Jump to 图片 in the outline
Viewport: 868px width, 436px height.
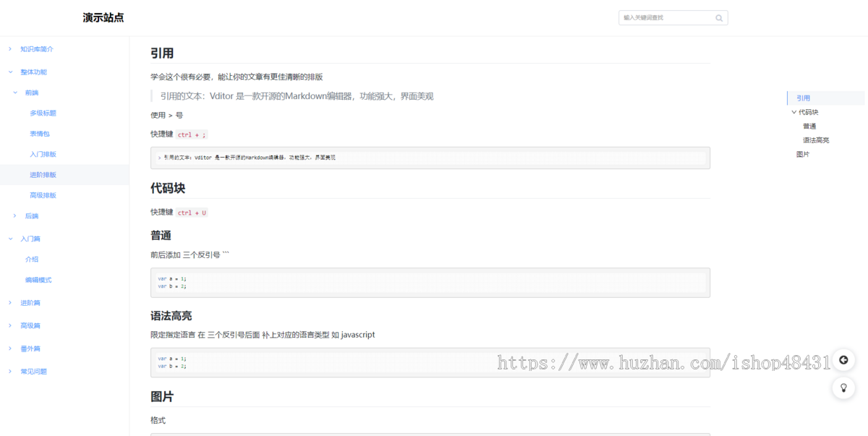click(x=803, y=154)
